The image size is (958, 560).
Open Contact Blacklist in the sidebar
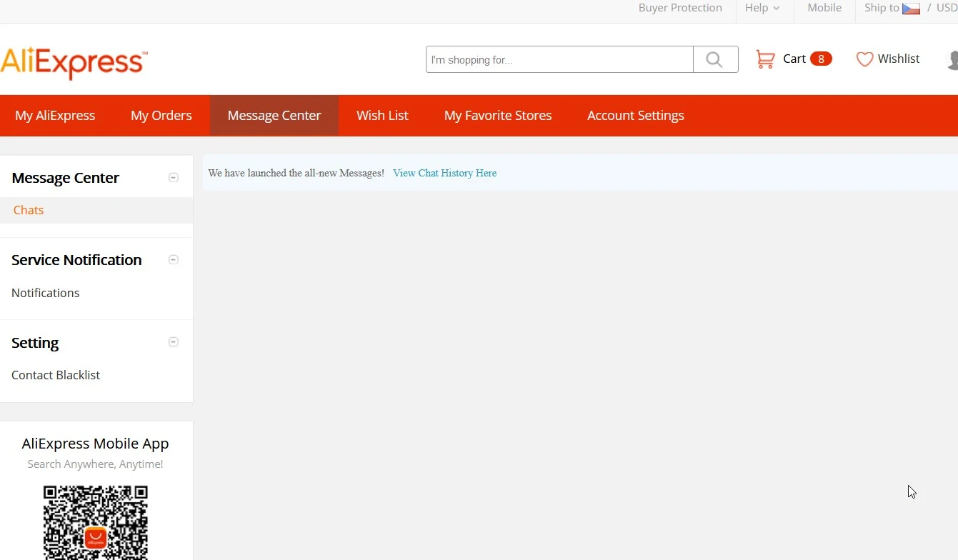[x=56, y=375]
